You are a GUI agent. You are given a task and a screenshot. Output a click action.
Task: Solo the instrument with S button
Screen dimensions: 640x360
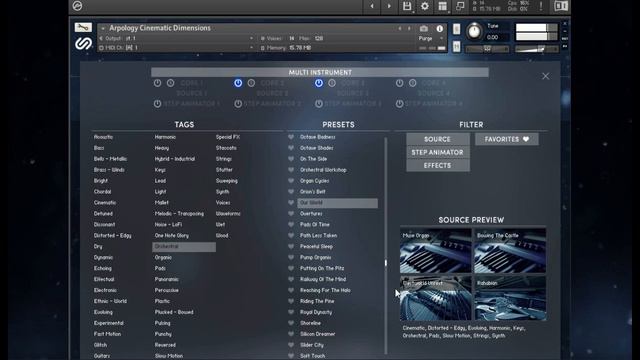pyautogui.click(x=457, y=29)
